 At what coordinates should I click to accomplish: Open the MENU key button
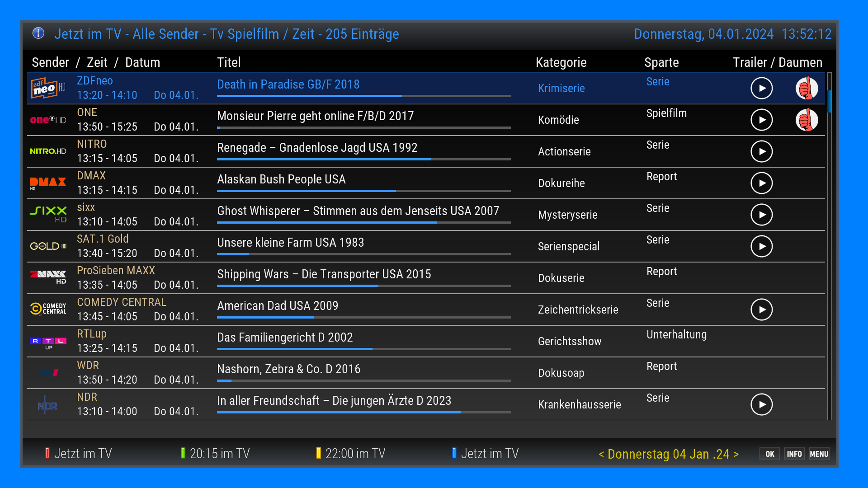[x=819, y=454]
